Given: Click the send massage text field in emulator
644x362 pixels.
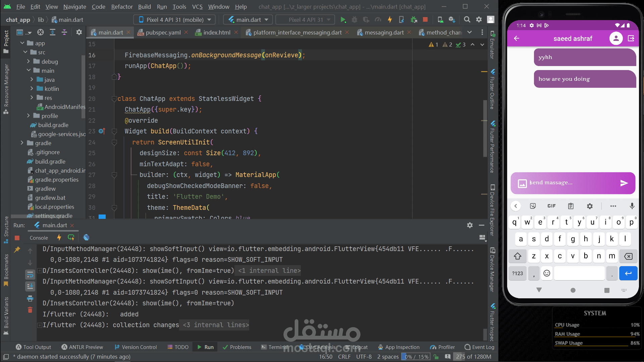Looking at the screenshot, I should coord(572,183).
